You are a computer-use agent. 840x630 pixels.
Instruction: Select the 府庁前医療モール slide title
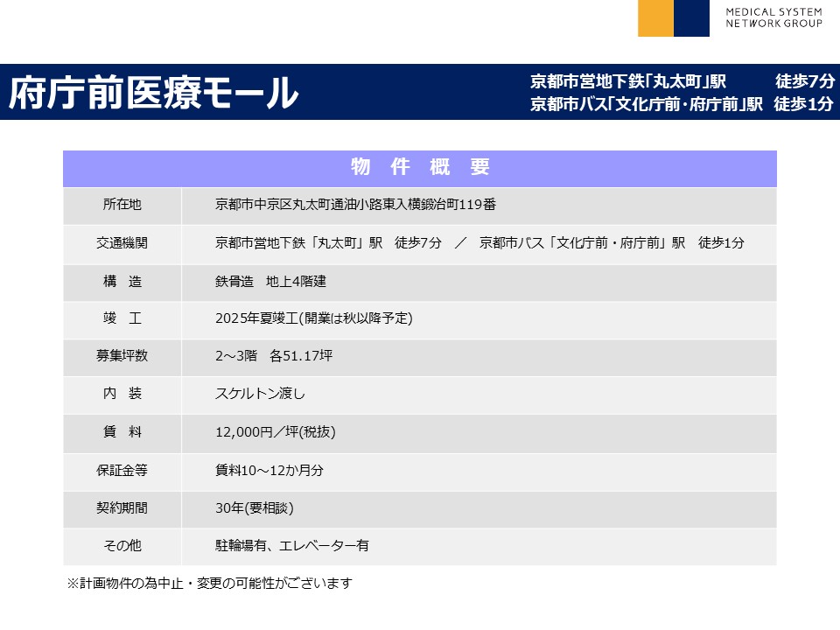tap(154, 93)
